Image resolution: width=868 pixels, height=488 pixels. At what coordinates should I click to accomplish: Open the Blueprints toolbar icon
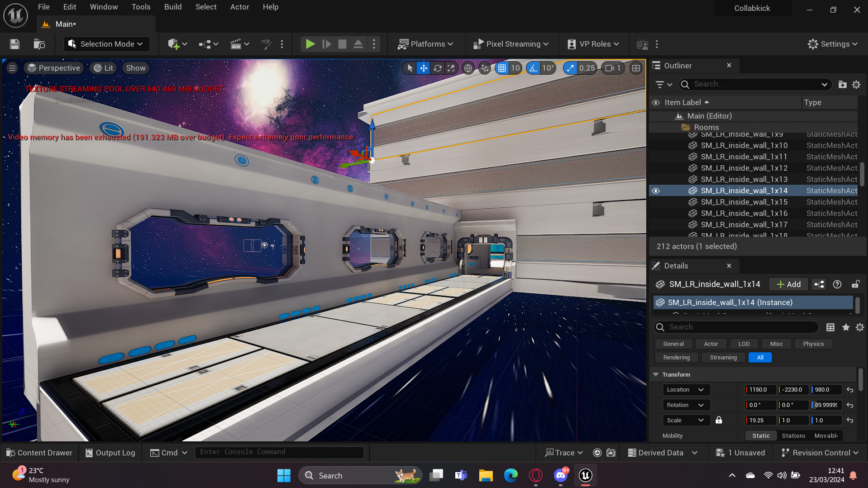pyautogui.click(x=208, y=44)
